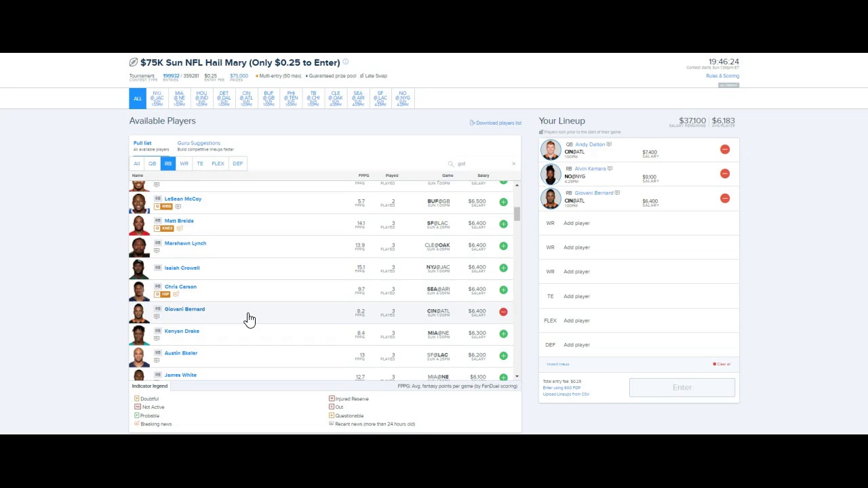Click the 199932 entries link
Viewport: 868px width, 488px height.
click(171, 76)
